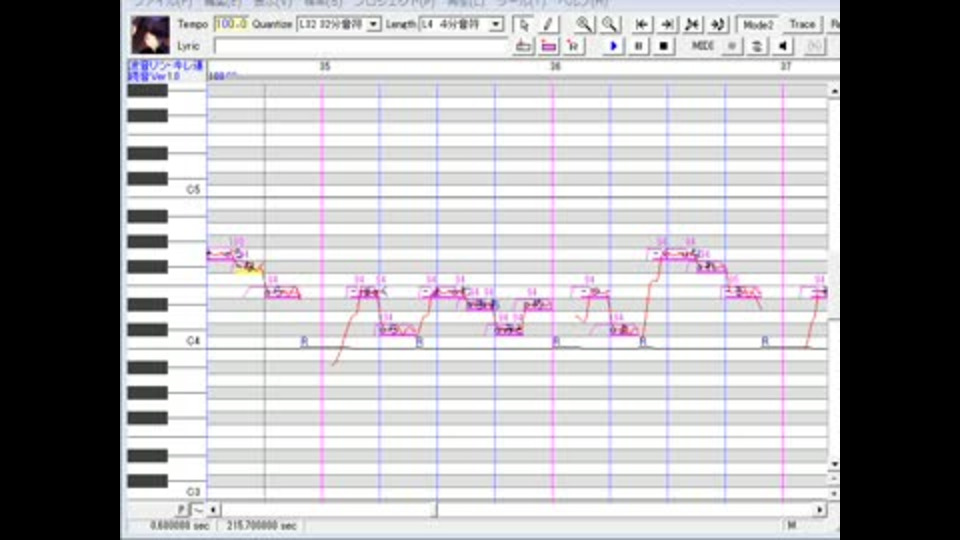Click vertical scrollbar down arrow

coord(834,464)
